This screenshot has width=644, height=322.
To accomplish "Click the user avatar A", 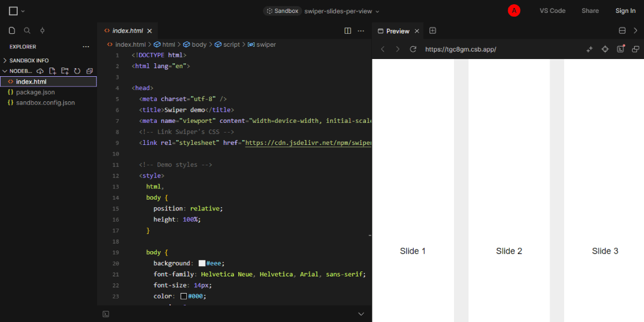I will (x=514, y=11).
